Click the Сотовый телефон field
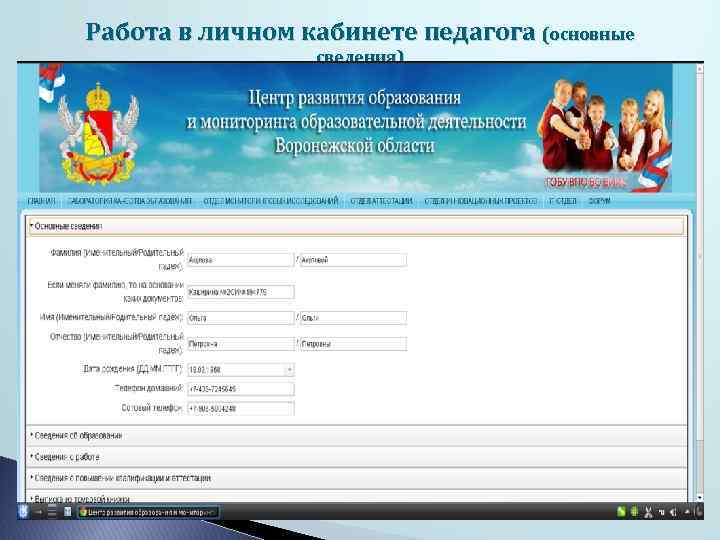The image size is (720, 540). tap(241, 408)
